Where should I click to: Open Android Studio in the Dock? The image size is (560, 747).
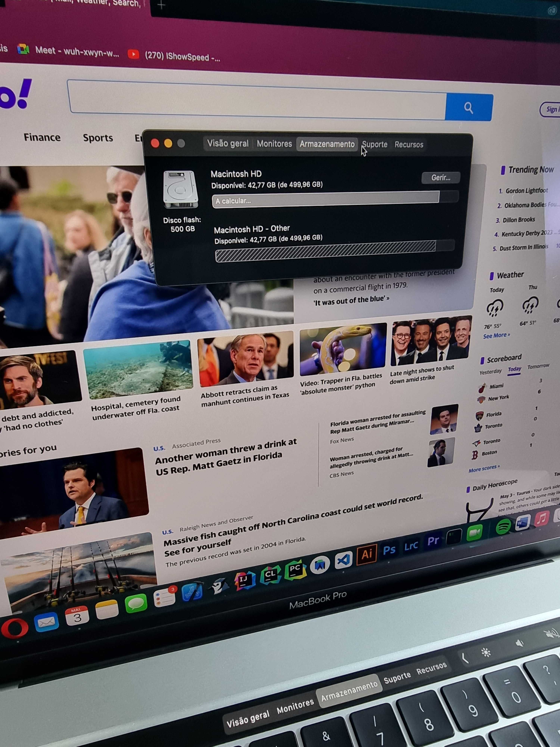pos(320,565)
